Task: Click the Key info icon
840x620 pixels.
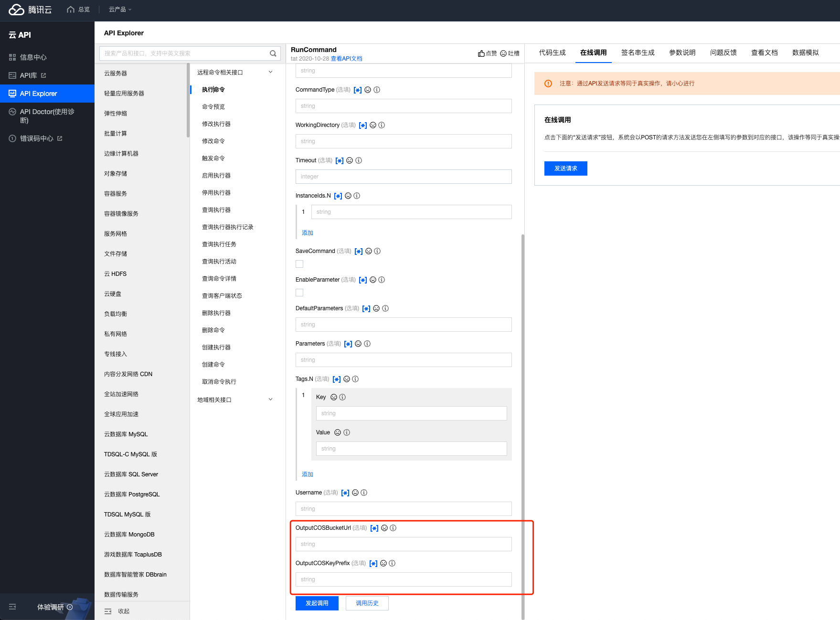Action: [342, 397]
